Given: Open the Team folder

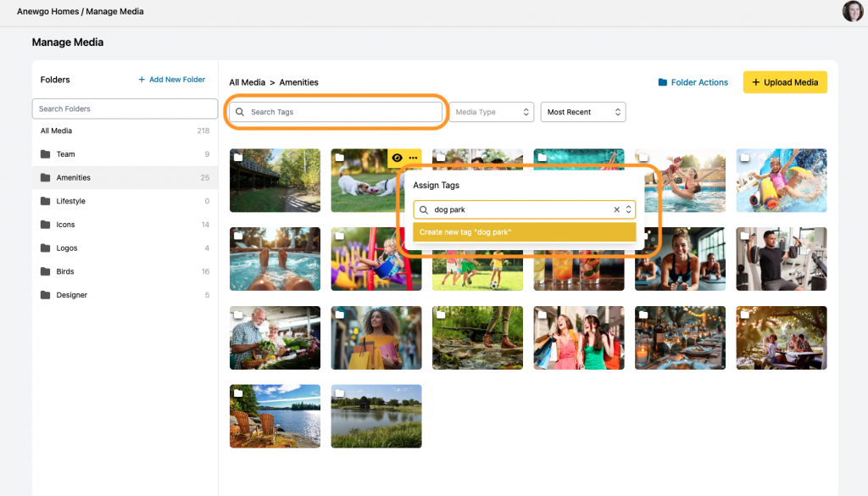Looking at the screenshot, I should click(125, 154).
